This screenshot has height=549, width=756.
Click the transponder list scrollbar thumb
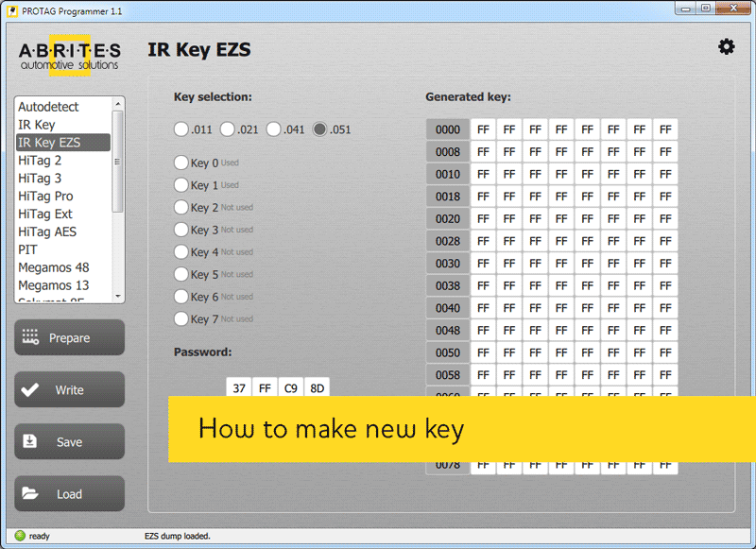(x=117, y=161)
